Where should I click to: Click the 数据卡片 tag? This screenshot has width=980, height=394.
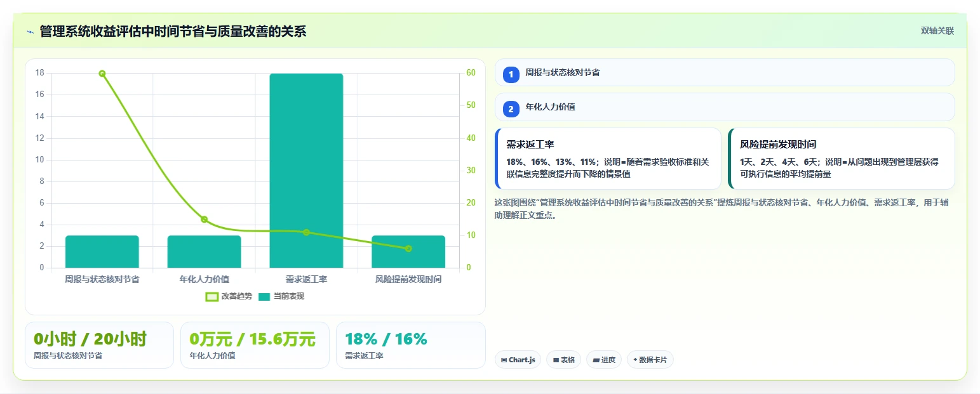pyautogui.click(x=650, y=360)
